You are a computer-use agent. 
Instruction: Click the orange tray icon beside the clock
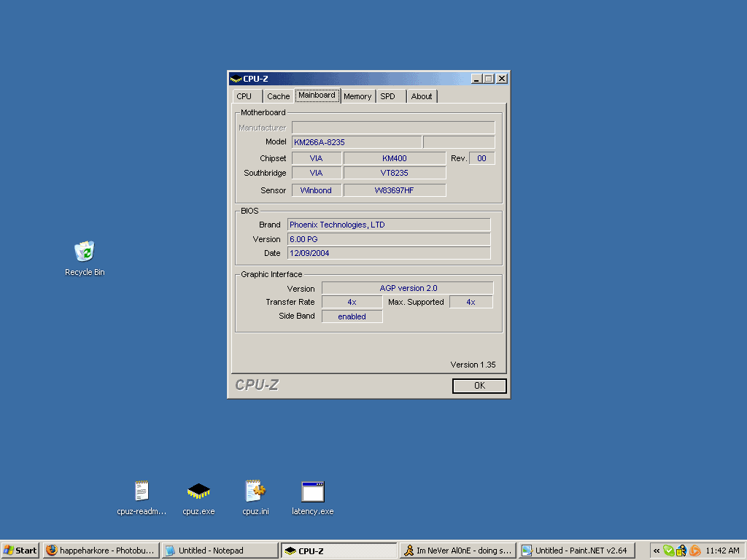(x=695, y=551)
